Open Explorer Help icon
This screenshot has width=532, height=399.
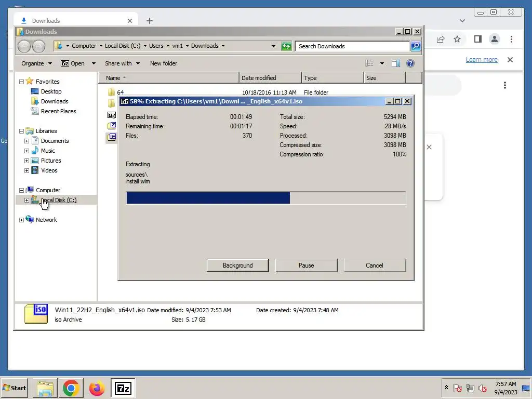coord(410,63)
